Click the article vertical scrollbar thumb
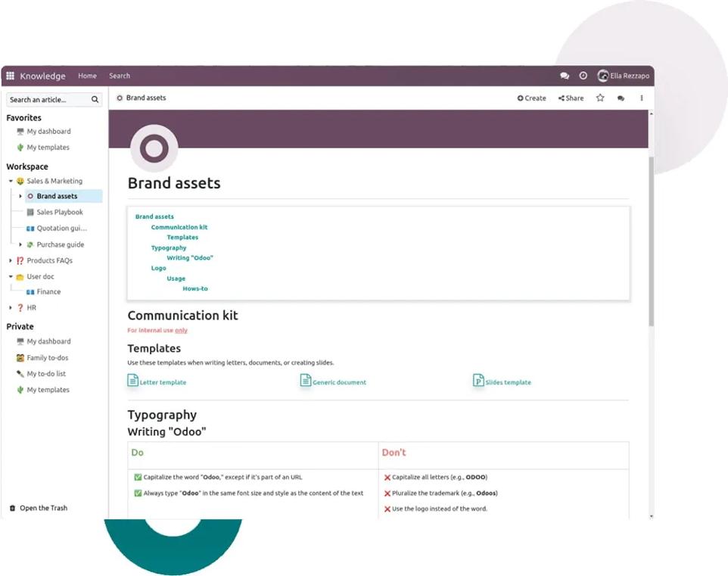This screenshot has width=728, height=576. (x=651, y=241)
